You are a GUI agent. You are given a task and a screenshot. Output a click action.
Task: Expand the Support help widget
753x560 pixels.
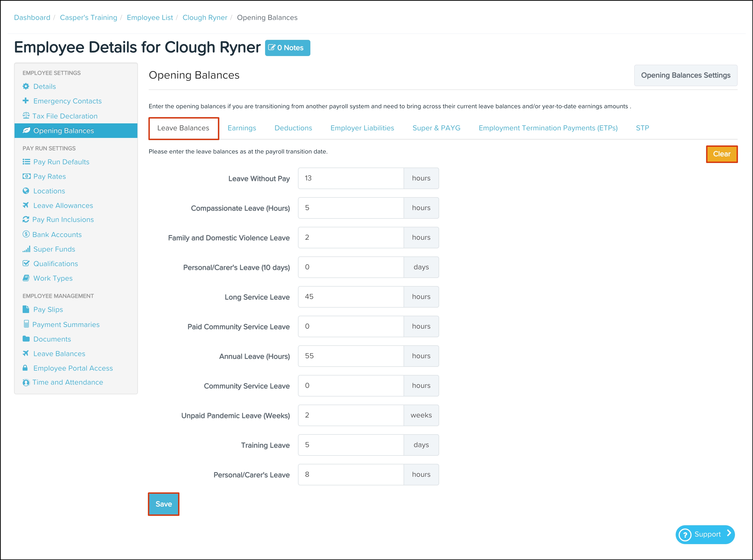(x=705, y=534)
